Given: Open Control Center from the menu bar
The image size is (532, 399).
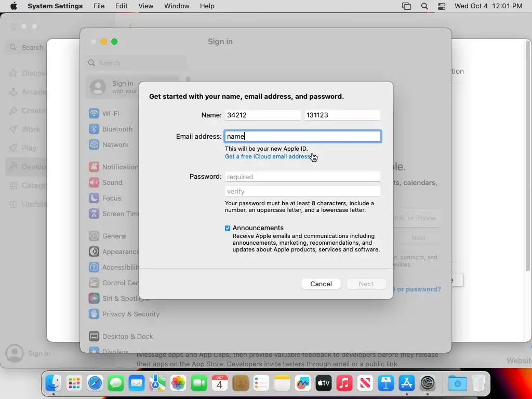Looking at the screenshot, I should tap(442, 6).
